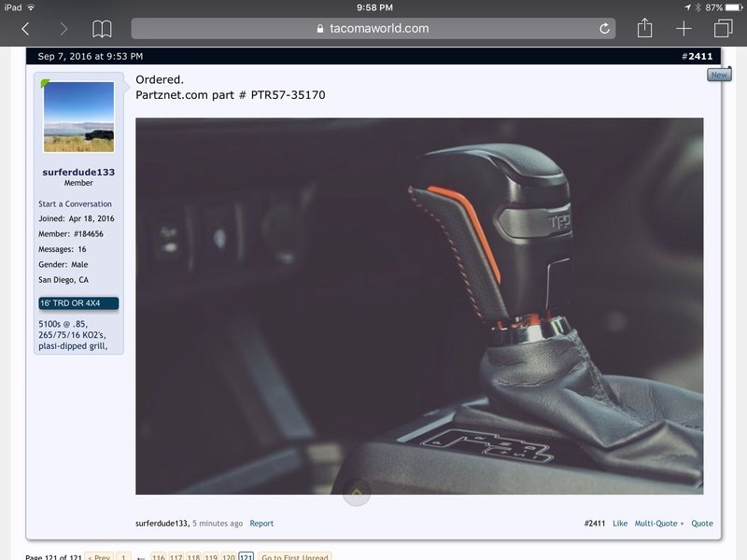Go to Prev page in pagination

point(99,556)
